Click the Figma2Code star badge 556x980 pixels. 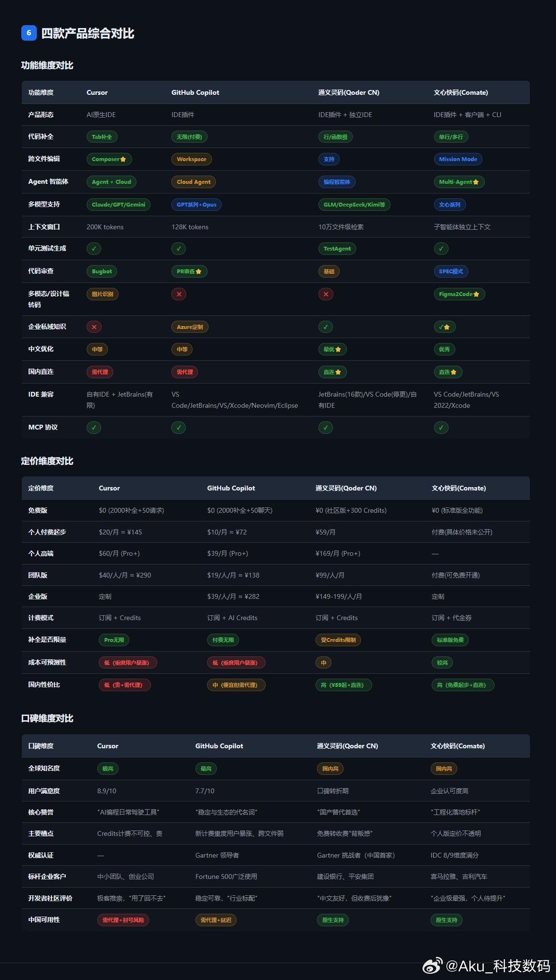tap(459, 294)
